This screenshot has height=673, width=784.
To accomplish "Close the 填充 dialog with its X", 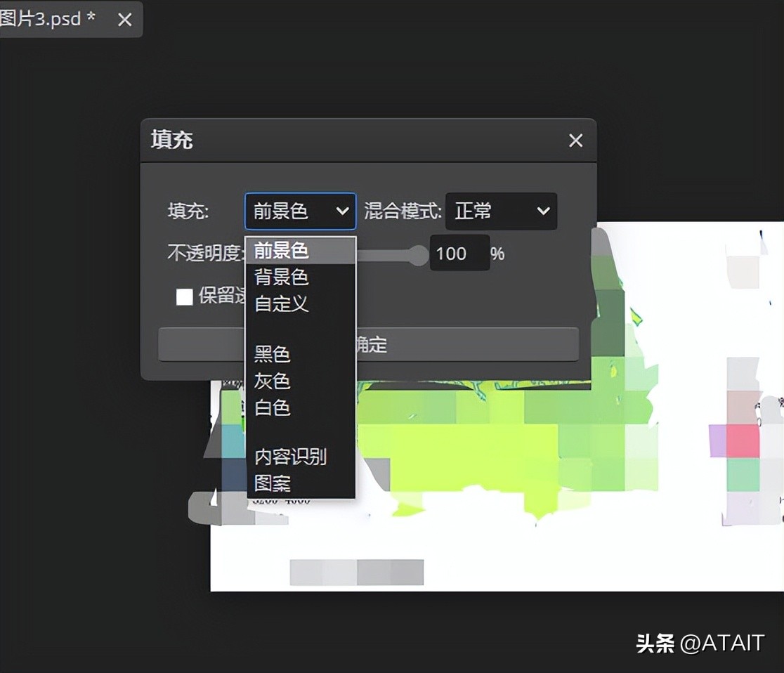I will click(x=575, y=141).
